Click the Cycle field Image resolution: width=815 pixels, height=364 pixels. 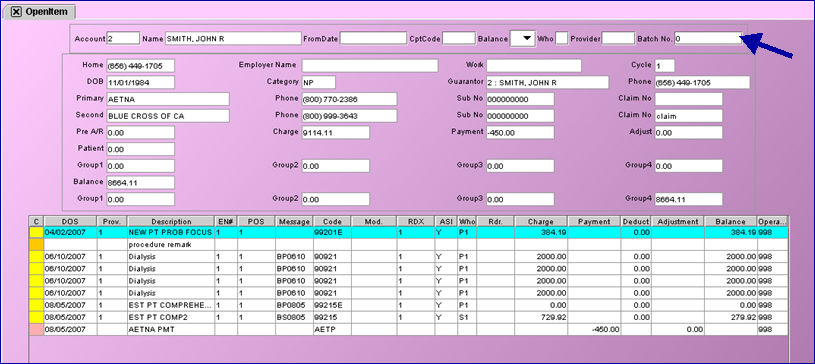[665, 66]
